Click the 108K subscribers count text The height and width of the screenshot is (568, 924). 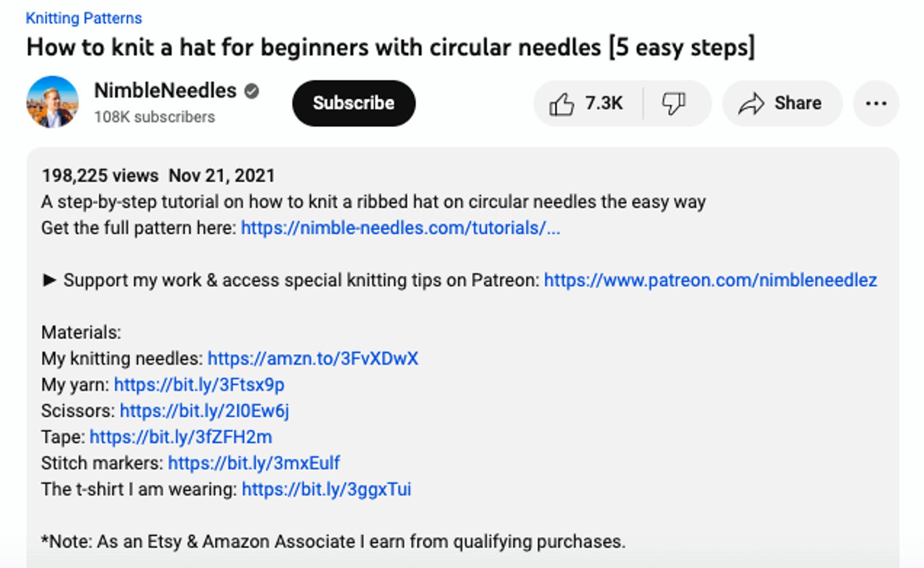154,117
